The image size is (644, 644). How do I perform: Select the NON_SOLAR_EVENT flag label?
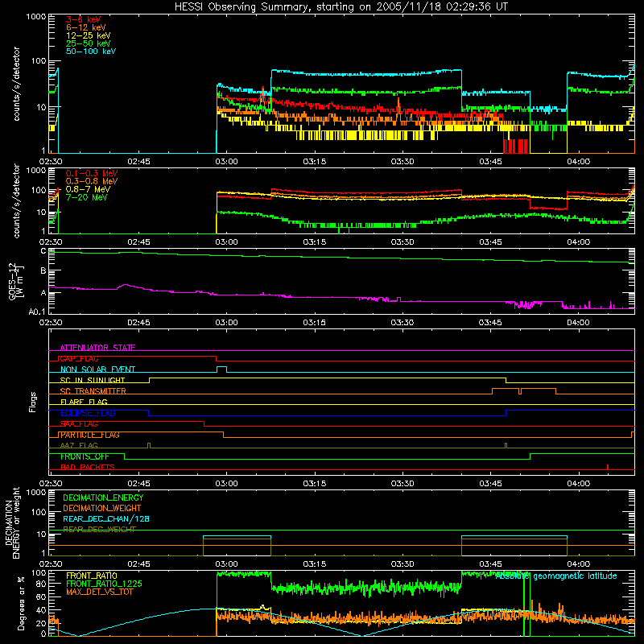[x=97, y=369]
